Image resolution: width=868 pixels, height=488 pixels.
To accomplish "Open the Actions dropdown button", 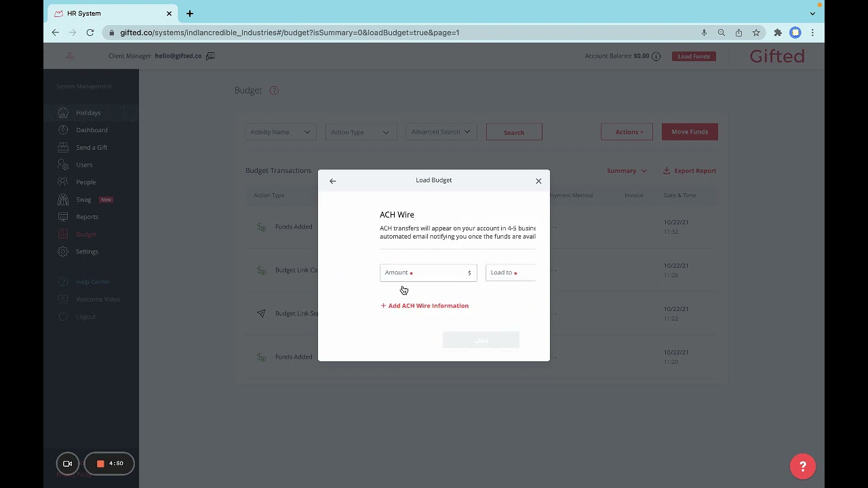I will coord(627,132).
